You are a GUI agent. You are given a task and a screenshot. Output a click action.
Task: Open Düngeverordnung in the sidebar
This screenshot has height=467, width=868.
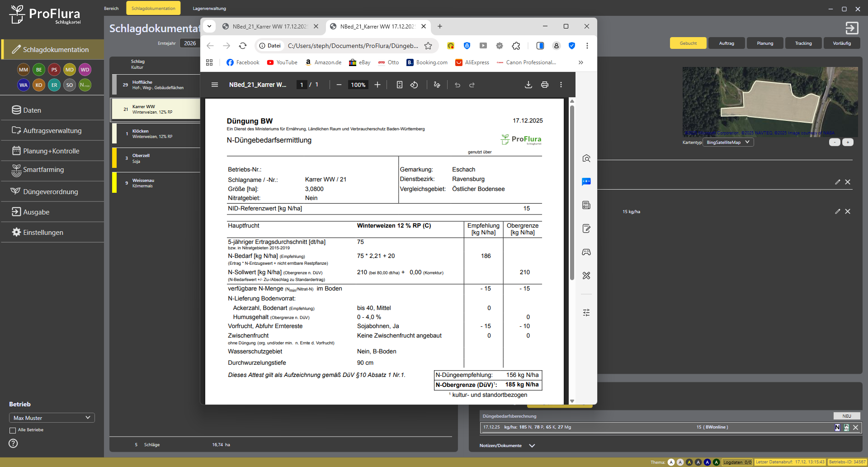click(50, 192)
